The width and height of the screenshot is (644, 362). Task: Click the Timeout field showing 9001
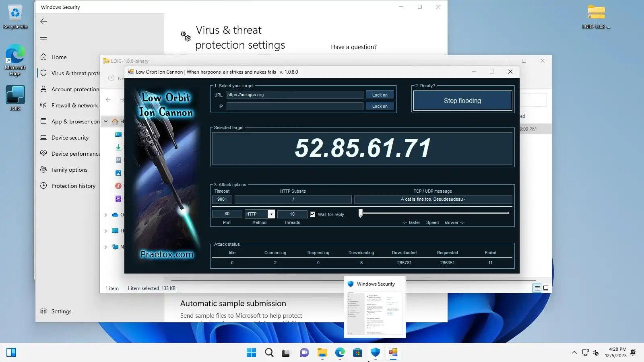tap(222, 199)
